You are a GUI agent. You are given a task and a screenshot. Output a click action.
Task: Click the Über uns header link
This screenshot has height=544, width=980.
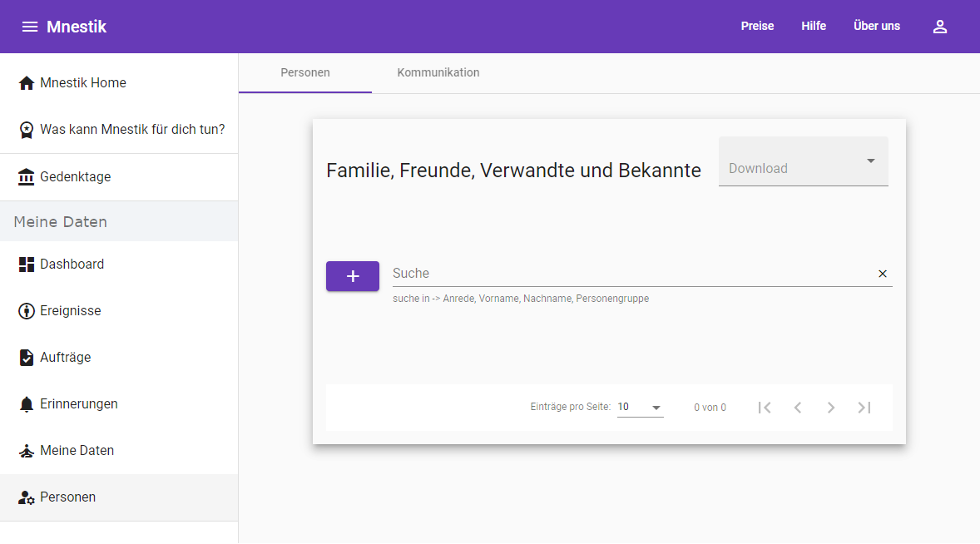(x=876, y=27)
